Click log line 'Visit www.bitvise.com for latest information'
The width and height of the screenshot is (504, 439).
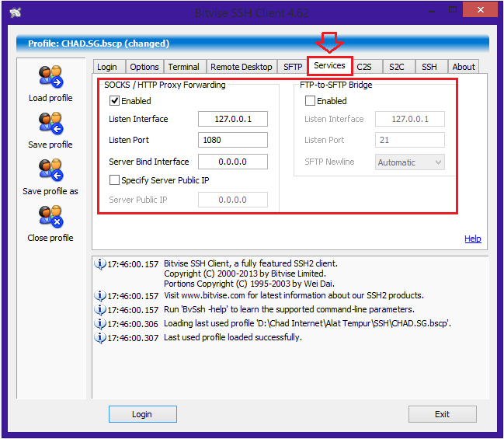tap(294, 295)
